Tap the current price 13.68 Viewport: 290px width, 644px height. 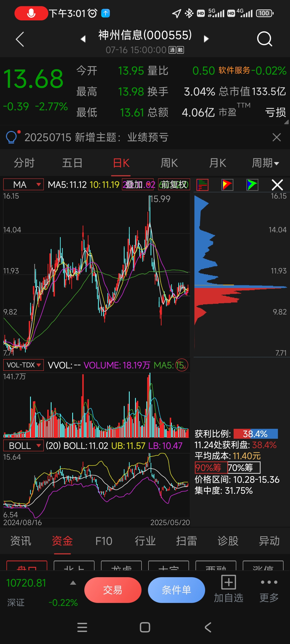(x=33, y=79)
